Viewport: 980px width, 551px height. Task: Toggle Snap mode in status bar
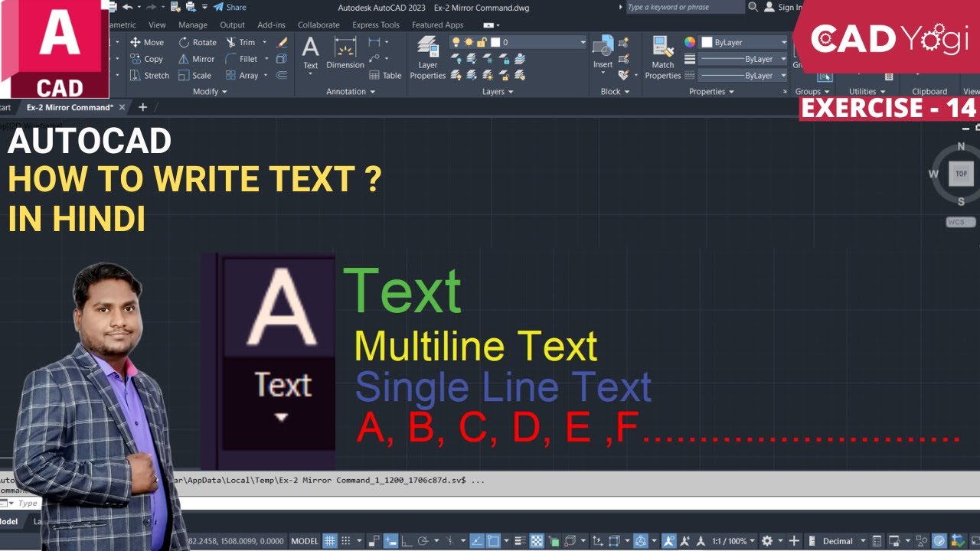(345, 541)
